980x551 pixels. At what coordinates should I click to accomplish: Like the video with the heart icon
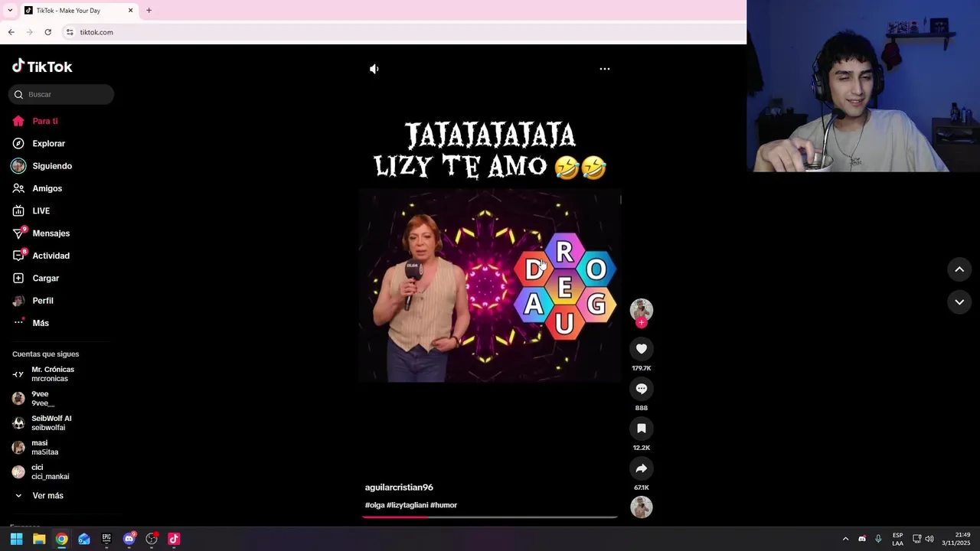[x=642, y=349]
